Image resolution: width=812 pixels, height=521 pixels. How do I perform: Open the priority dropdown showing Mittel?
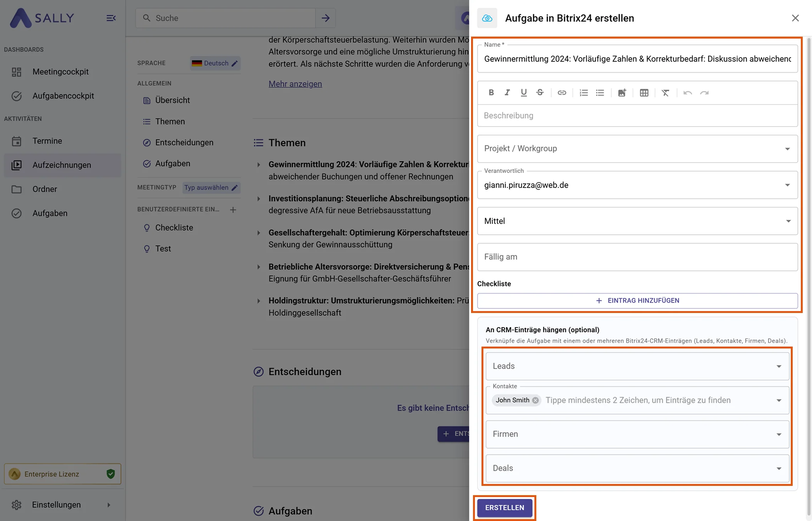tap(637, 221)
